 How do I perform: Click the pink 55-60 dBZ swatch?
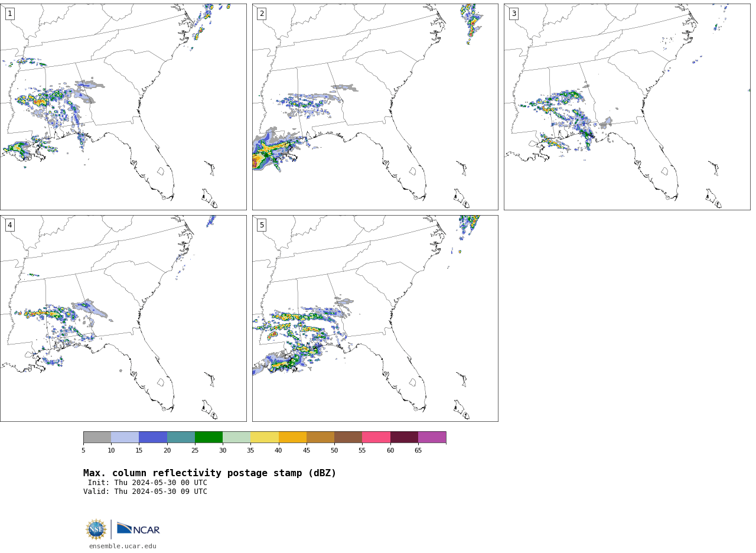coord(376,437)
